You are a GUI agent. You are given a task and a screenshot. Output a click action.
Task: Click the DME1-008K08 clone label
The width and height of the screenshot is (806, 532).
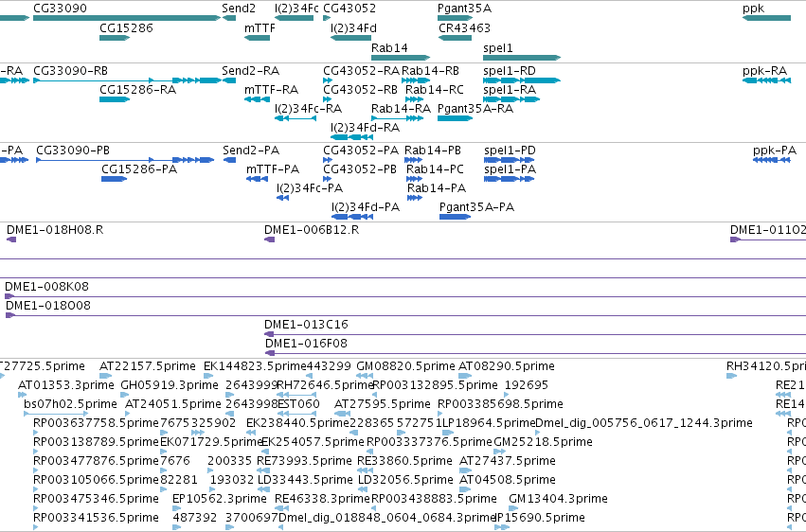point(46,286)
